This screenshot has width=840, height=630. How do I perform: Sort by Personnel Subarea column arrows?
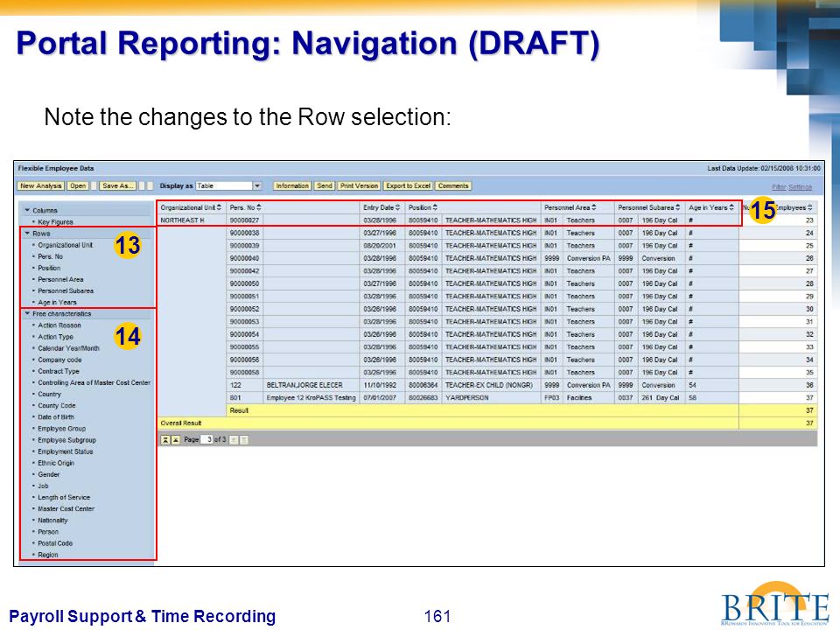[x=677, y=207]
